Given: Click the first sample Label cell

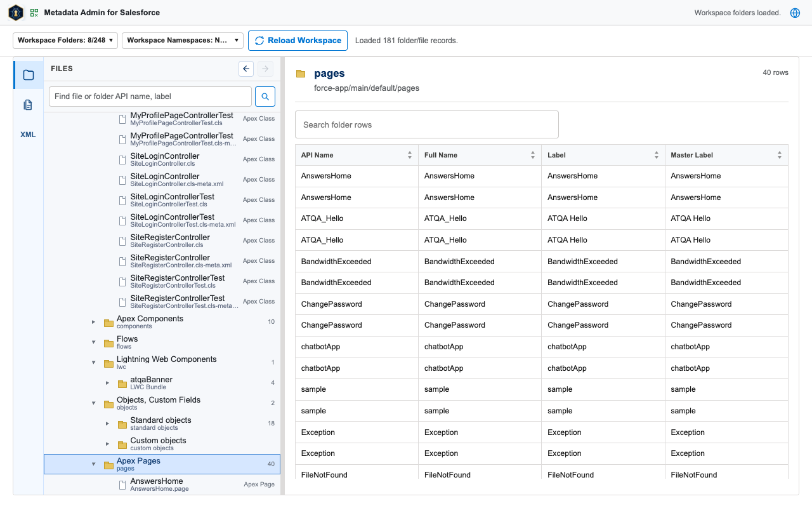Looking at the screenshot, I should coord(603,389).
